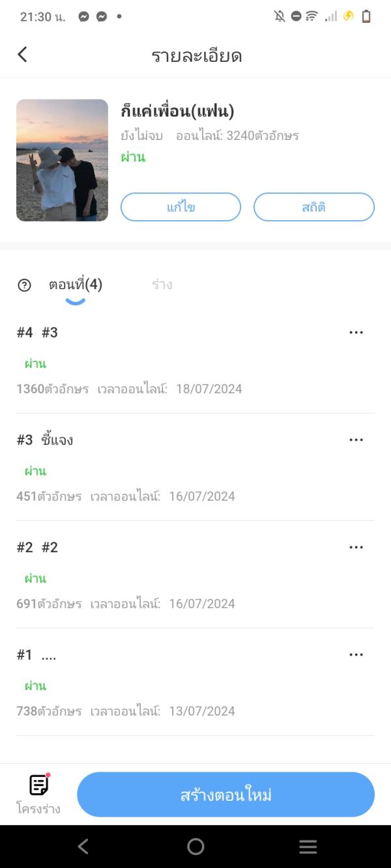Open more options for chapter #3 ชี้แจง
Screen dimensions: 391x868
(x=356, y=440)
